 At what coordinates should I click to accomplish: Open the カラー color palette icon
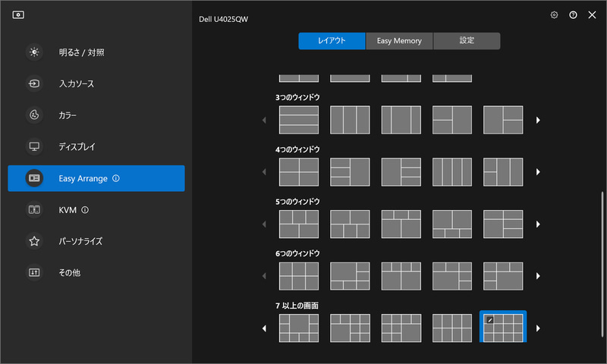coord(34,115)
